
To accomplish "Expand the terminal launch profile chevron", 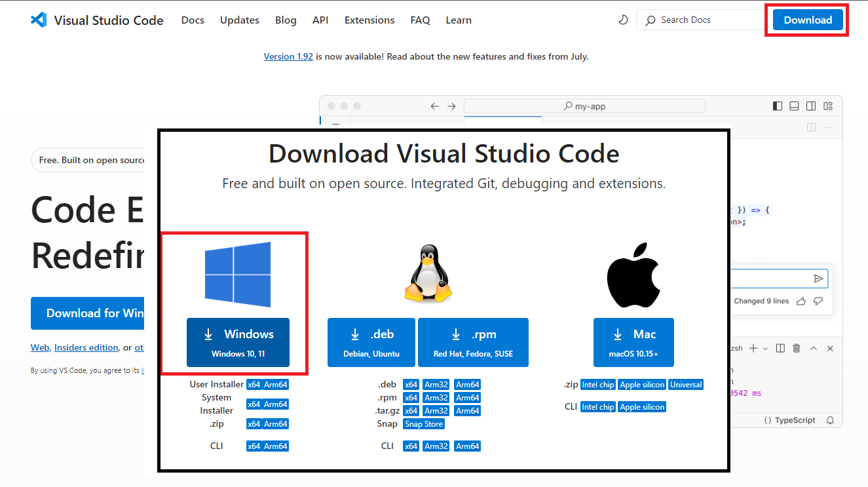I will coord(765,349).
